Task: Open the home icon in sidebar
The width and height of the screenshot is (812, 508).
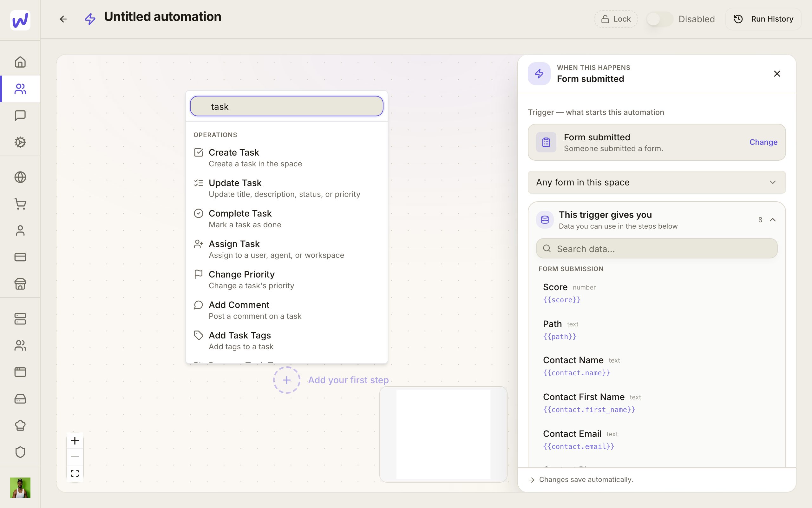Action: 20,62
